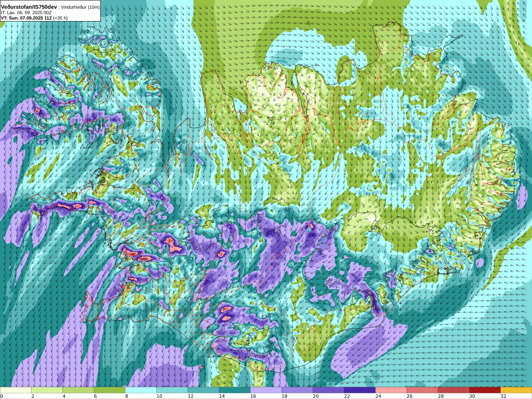
Task: Select the light cyan 8–10 legend swatch
Action: 141,390
